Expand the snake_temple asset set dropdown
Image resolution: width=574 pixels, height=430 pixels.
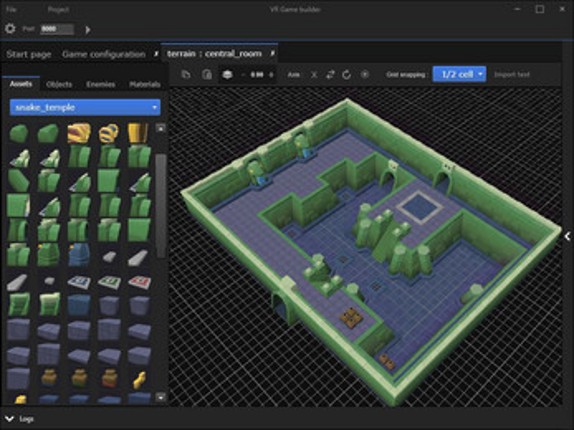coord(85,107)
